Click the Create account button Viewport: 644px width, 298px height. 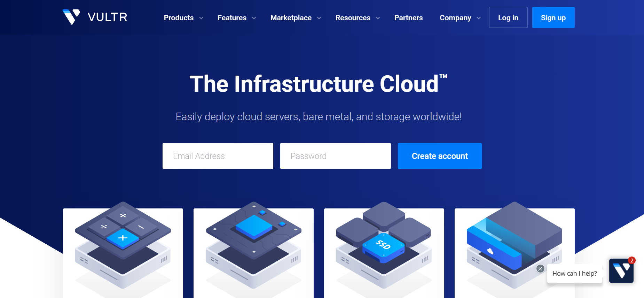pos(440,156)
